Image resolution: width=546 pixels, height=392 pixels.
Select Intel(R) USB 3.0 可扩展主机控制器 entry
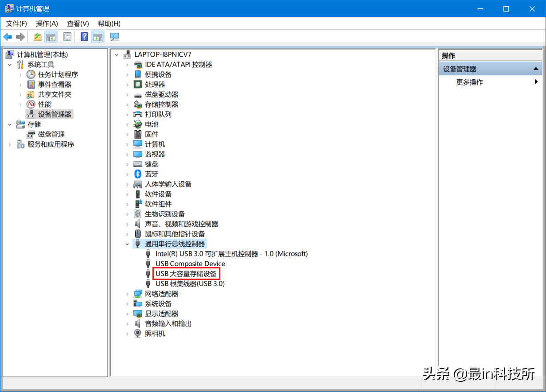[231, 254]
